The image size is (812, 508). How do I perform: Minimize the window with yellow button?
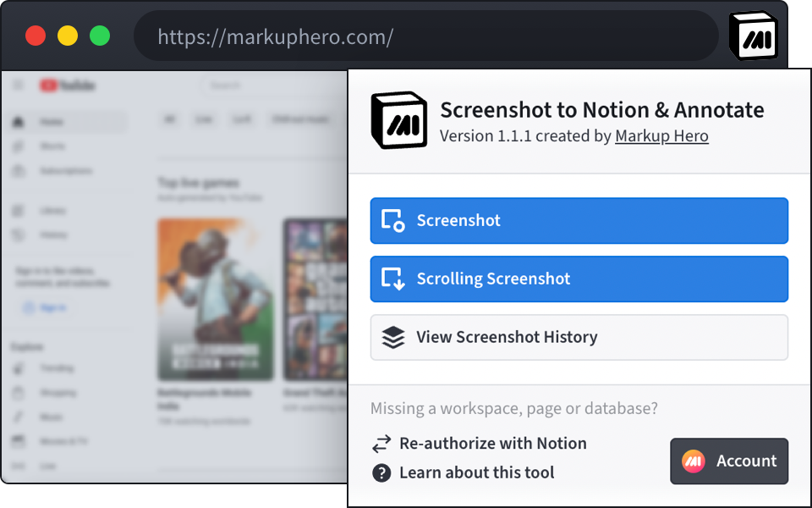pyautogui.click(x=68, y=36)
